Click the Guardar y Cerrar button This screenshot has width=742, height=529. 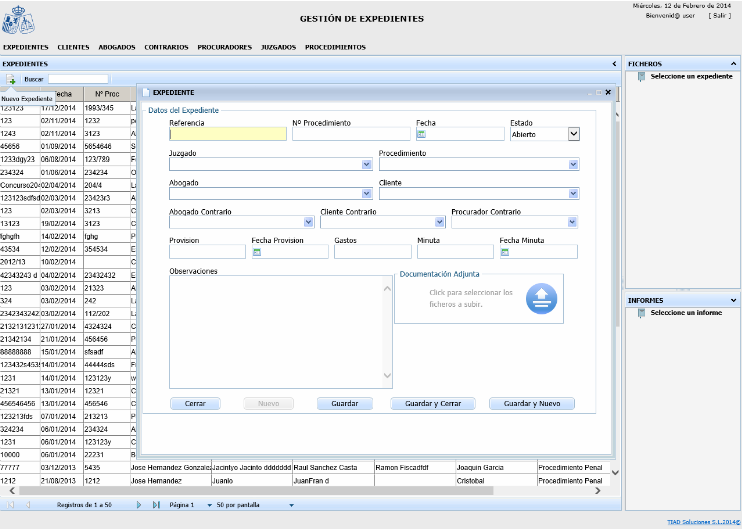pos(432,404)
